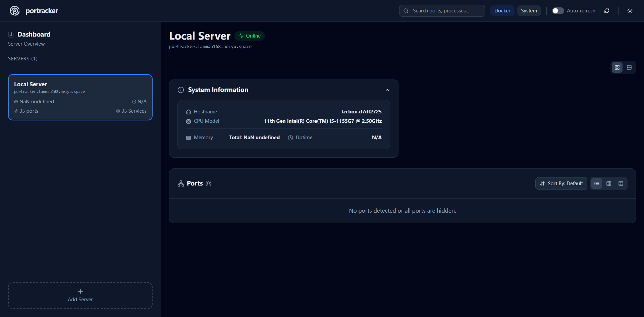Click the Add Server button
This screenshot has height=317, width=644.
point(80,296)
